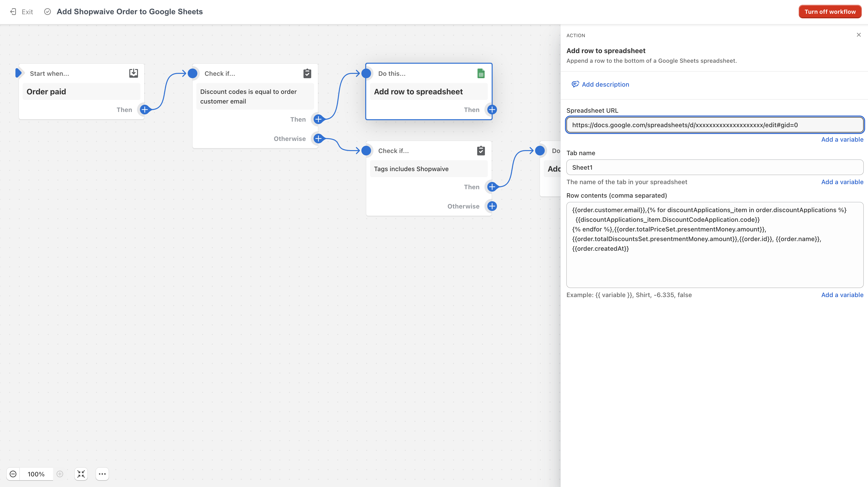Click the Check if... header above Tags includes
This screenshot has height=487, width=868.
393,151
